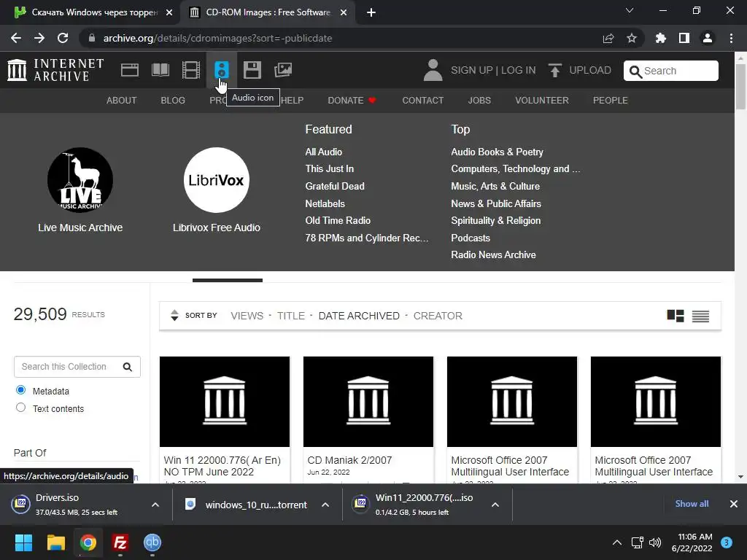
Task: Open Librivox Free Audio thumbnail
Action: click(216, 180)
